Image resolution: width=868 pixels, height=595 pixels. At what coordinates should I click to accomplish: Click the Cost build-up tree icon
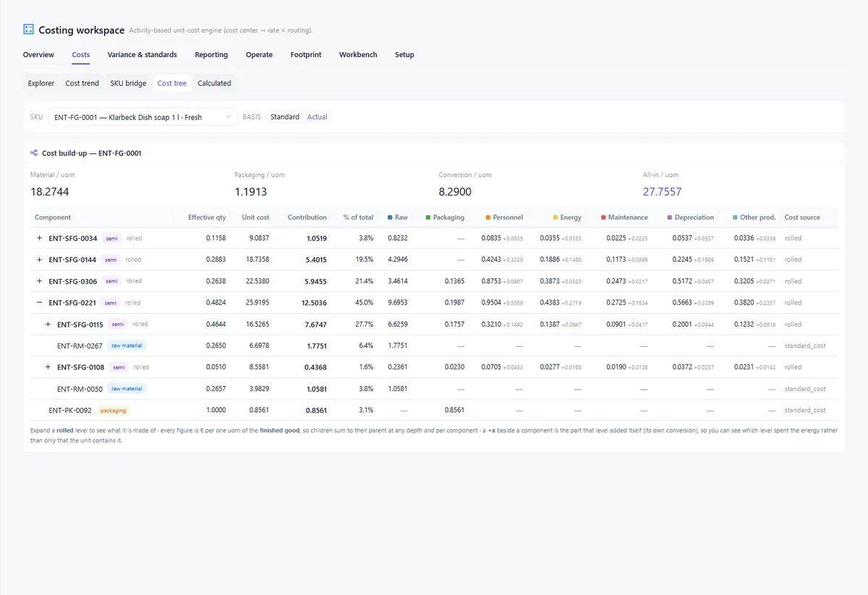pos(34,153)
